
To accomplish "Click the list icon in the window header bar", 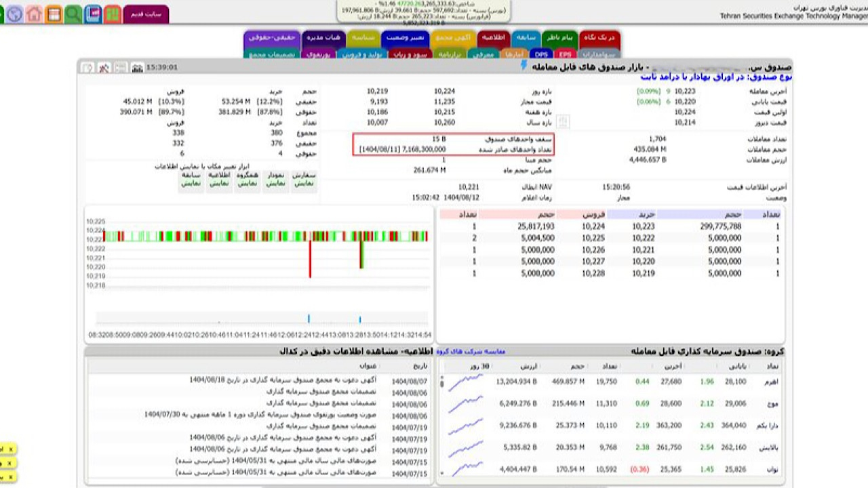I will coord(120,67).
